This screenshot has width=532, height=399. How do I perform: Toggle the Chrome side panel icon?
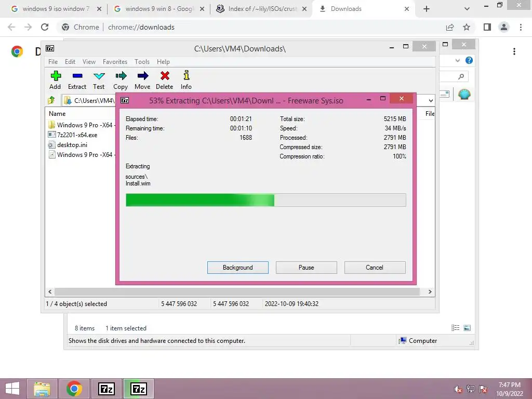(x=487, y=27)
